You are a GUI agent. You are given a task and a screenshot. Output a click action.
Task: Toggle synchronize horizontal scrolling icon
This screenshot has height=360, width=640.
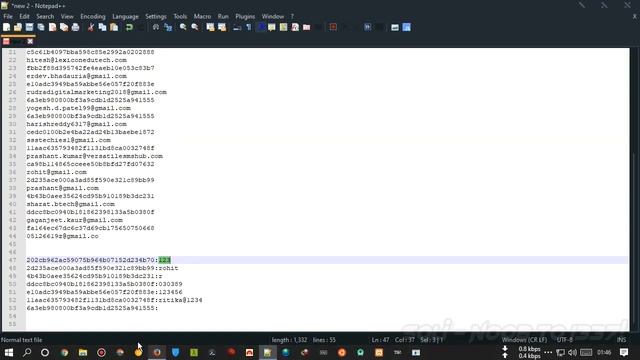coord(222,27)
